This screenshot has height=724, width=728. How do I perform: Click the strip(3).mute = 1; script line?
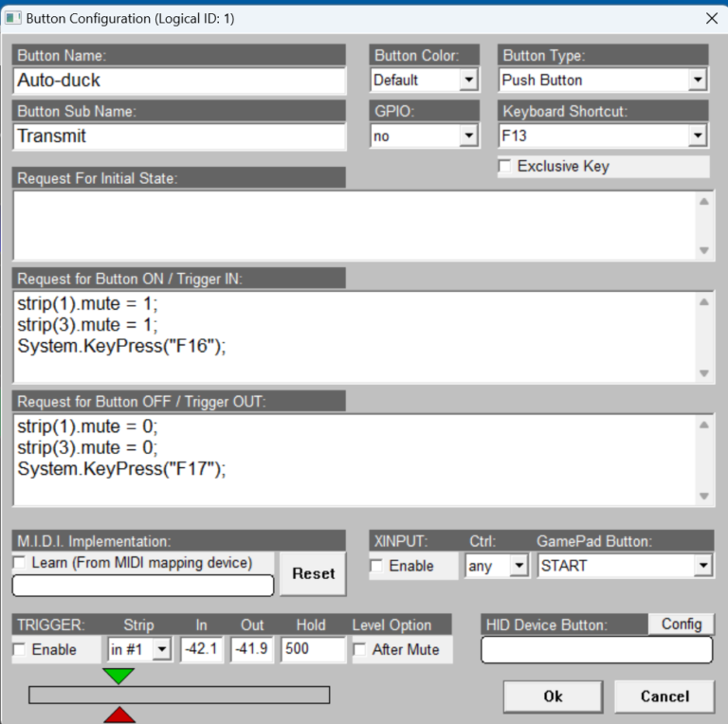(x=87, y=325)
